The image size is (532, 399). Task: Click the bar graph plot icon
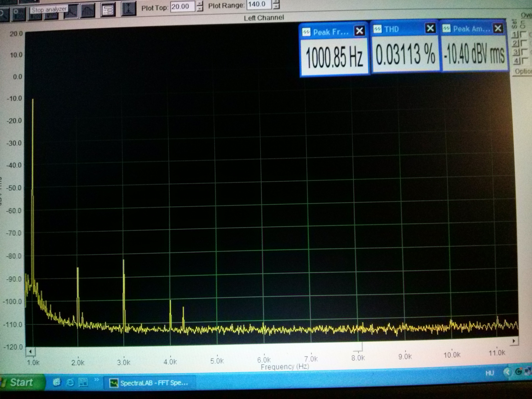(88, 11)
